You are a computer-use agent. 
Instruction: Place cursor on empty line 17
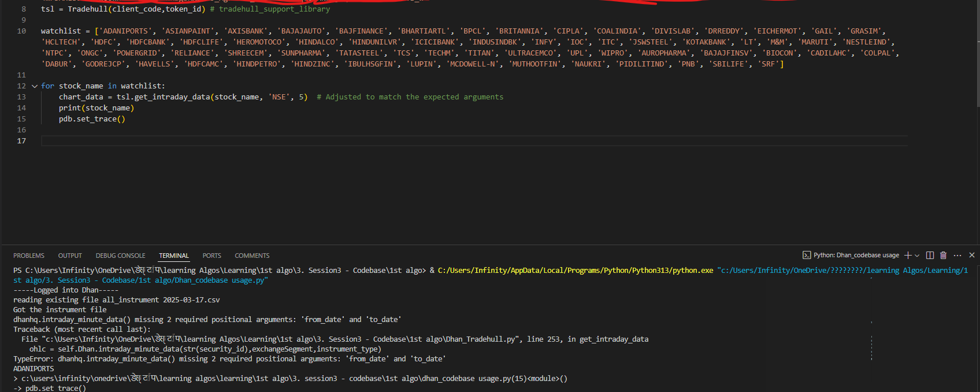coord(474,141)
